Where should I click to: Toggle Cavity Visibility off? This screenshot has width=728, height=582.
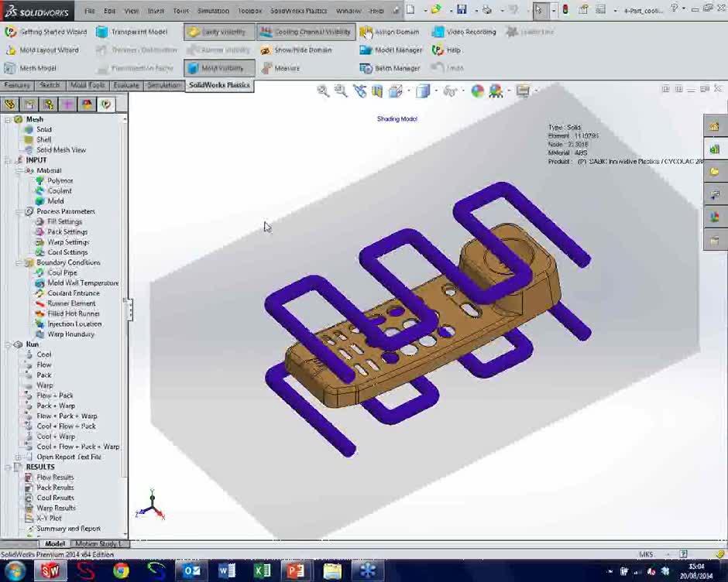[x=219, y=32]
